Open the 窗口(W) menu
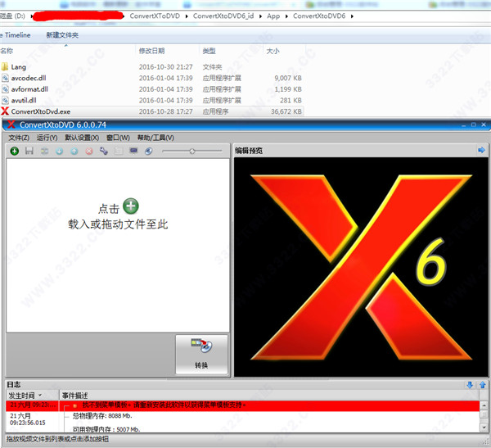 point(118,138)
